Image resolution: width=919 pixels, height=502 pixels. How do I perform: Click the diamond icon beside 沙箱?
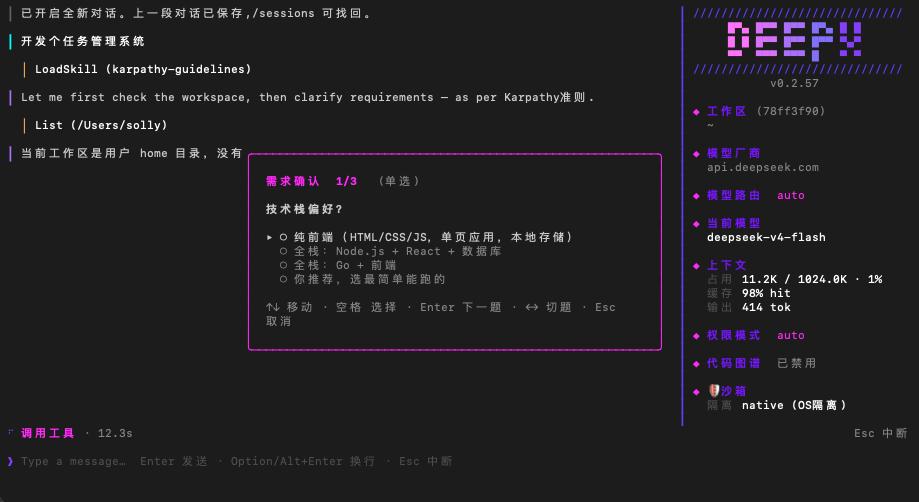[696, 392]
